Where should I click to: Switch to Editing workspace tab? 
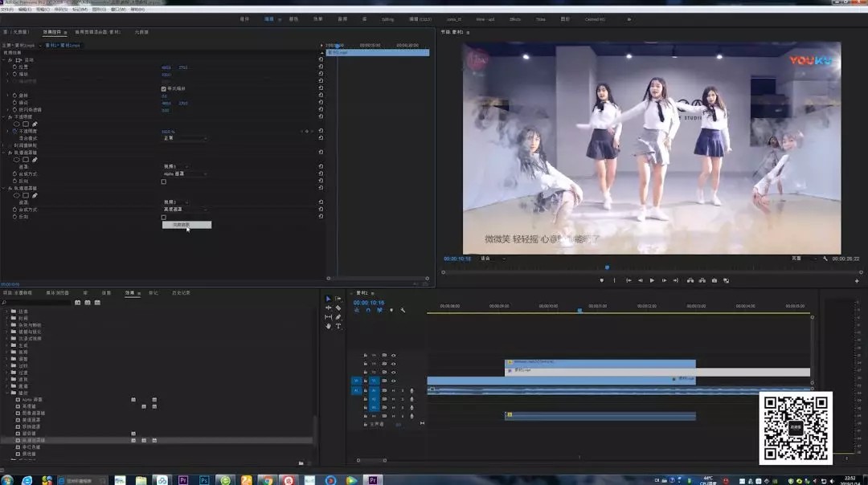click(x=387, y=19)
